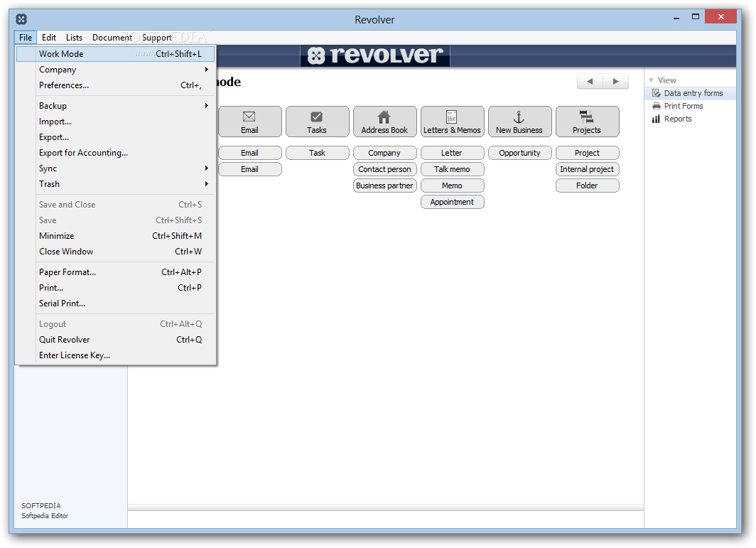Choose Export... in the File menu
This screenshot has width=756, height=548.
[115, 137]
